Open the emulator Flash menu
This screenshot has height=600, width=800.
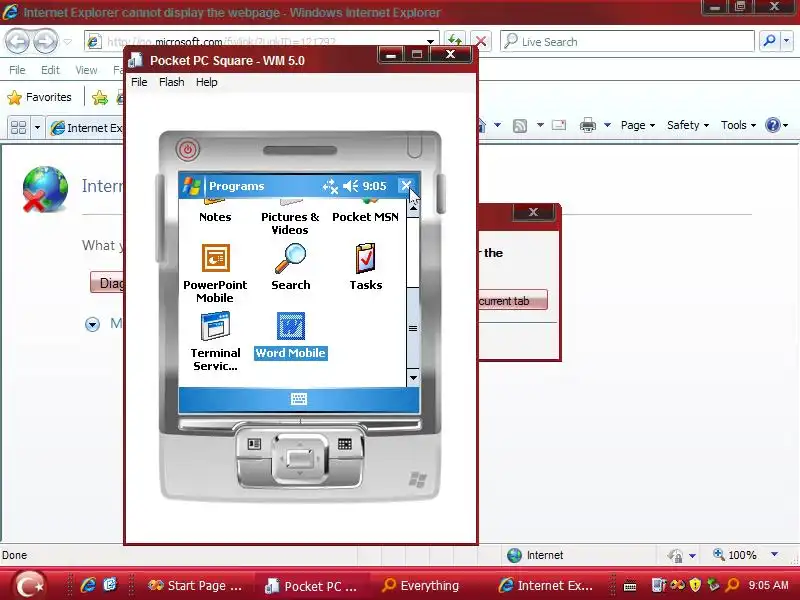click(171, 82)
